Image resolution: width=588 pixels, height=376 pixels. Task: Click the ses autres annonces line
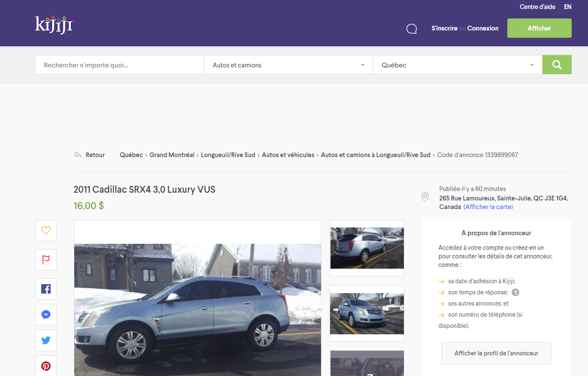[x=478, y=303]
